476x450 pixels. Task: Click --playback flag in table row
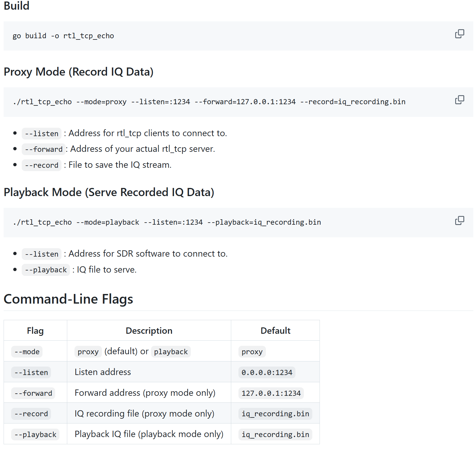pyautogui.click(x=35, y=435)
